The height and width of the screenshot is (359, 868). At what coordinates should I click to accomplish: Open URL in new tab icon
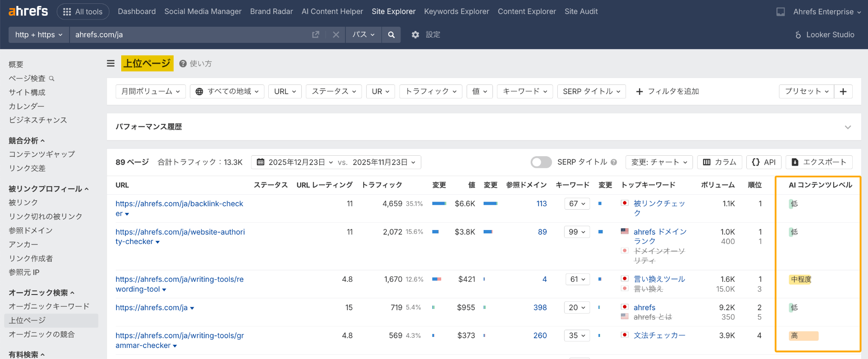pos(315,35)
